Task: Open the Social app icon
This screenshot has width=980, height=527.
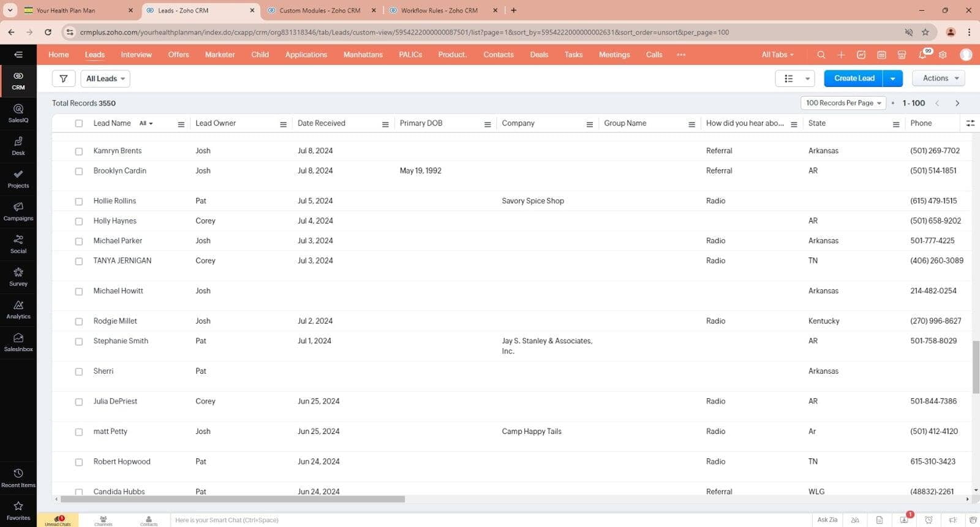Action: click(x=18, y=244)
